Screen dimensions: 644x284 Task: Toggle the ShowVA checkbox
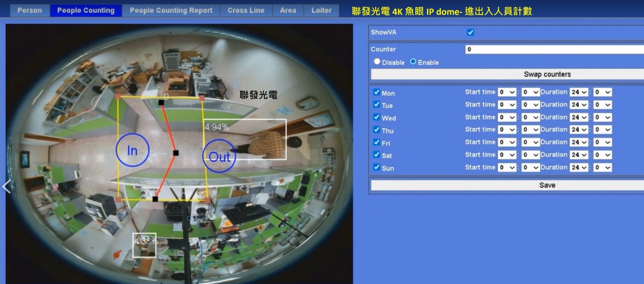pyautogui.click(x=470, y=32)
